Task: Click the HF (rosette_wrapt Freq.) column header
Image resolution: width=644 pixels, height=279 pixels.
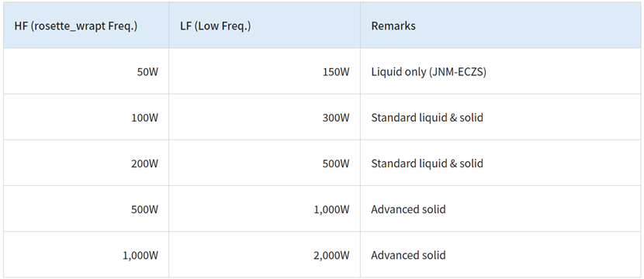Action: pos(86,26)
